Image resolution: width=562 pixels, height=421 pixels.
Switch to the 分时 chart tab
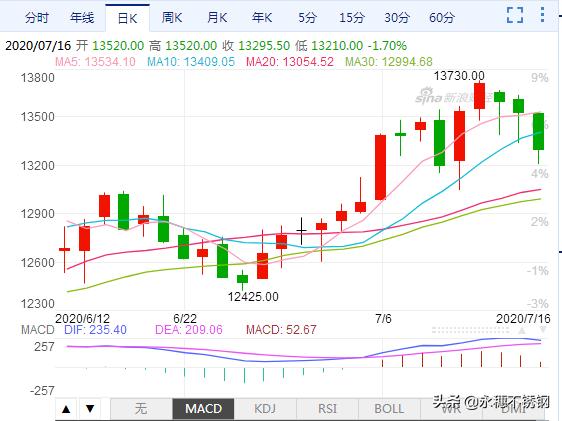coord(37,17)
